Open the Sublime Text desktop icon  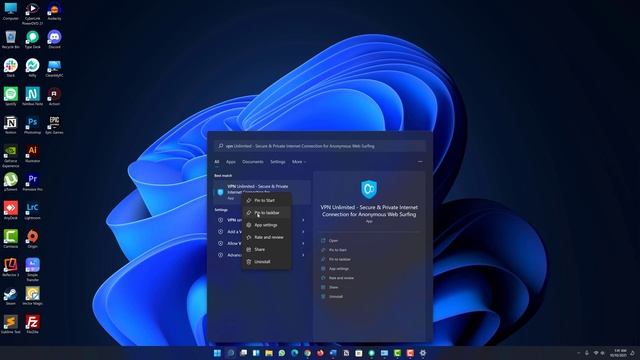[11, 324]
